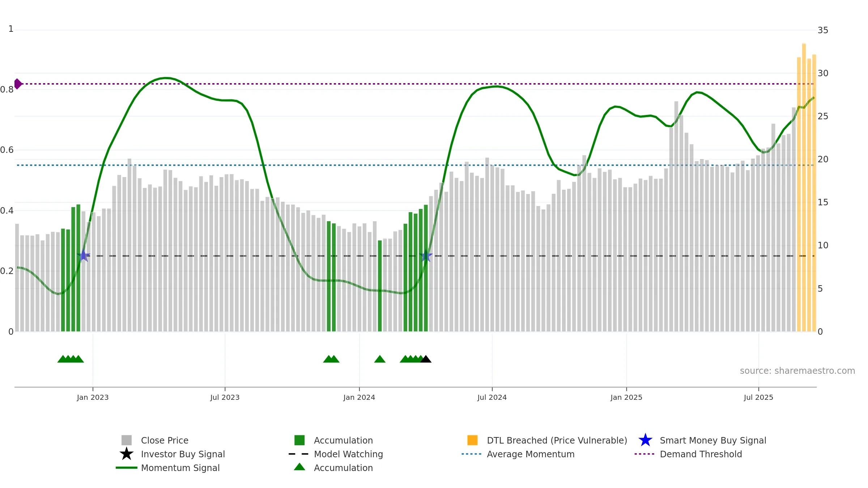Click the tallest orange bar at chart right

point(804,187)
